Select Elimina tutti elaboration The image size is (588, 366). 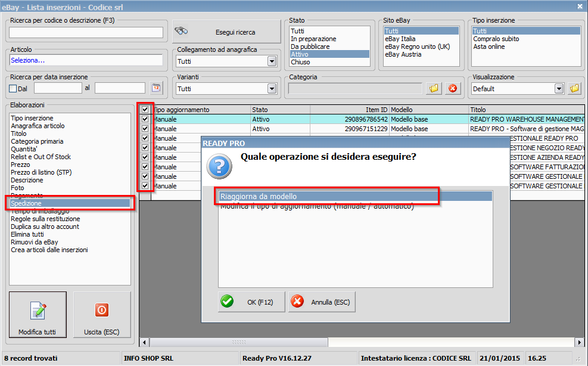tap(27, 234)
